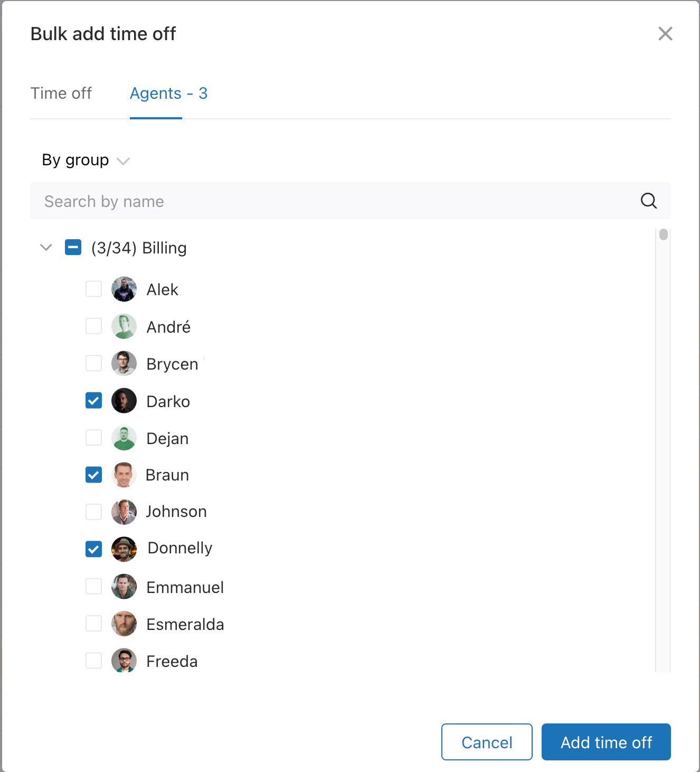
Task: Click the search magnifier icon
Action: click(648, 201)
